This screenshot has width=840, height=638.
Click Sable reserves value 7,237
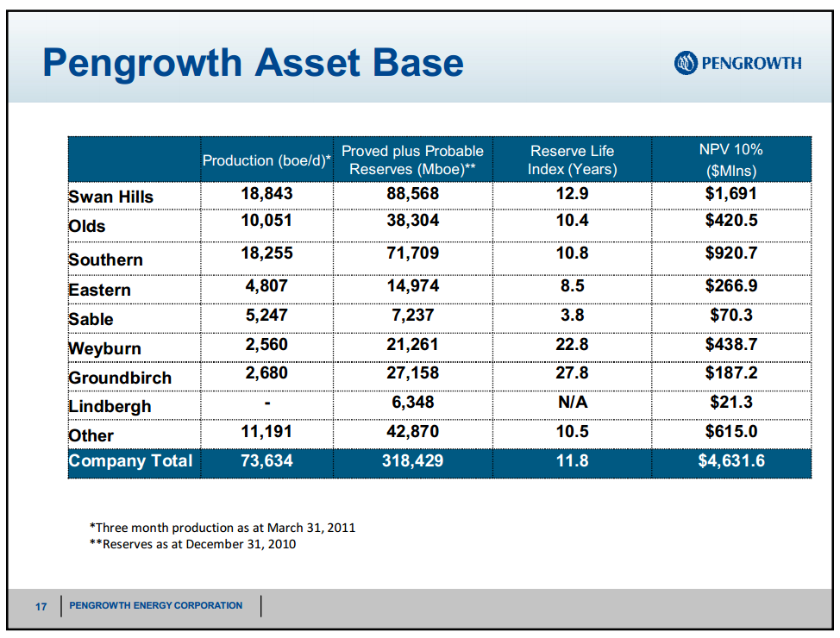(x=413, y=315)
